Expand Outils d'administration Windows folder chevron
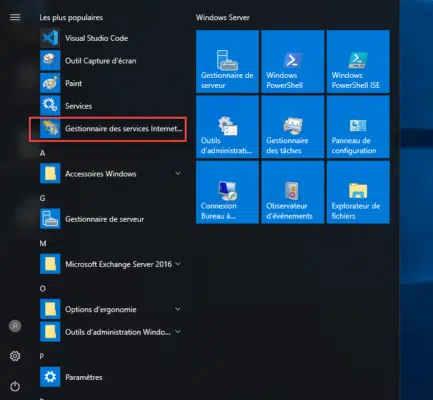 click(178, 332)
